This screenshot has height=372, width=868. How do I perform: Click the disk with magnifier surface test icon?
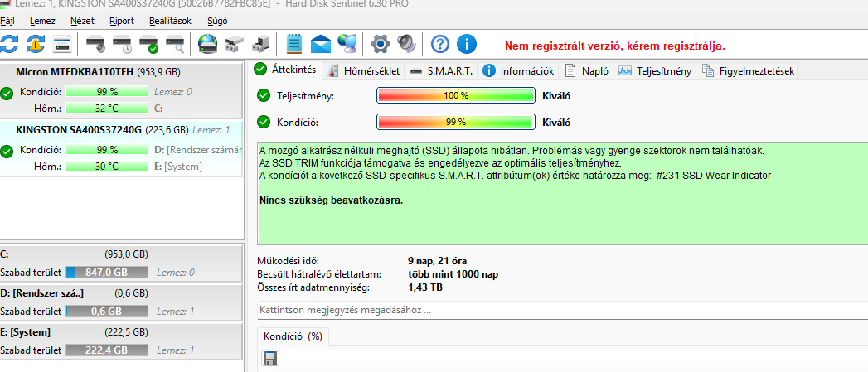(x=176, y=44)
